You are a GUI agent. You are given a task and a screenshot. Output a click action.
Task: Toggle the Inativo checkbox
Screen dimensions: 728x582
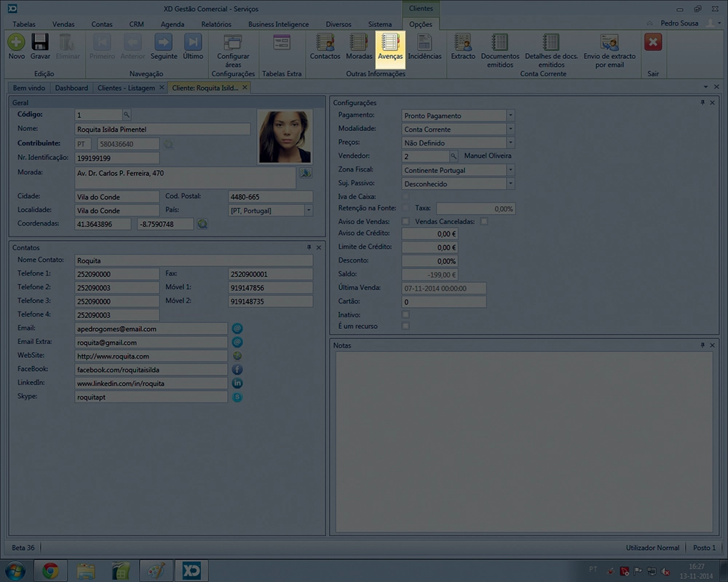tap(406, 314)
